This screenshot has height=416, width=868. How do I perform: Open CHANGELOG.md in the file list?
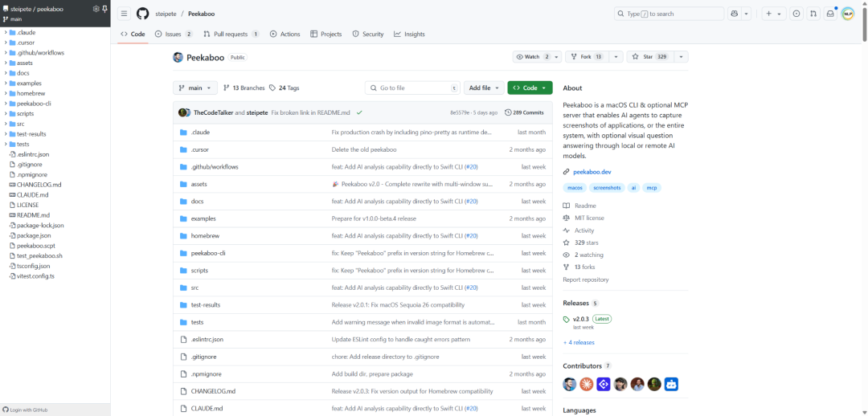click(213, 391)
